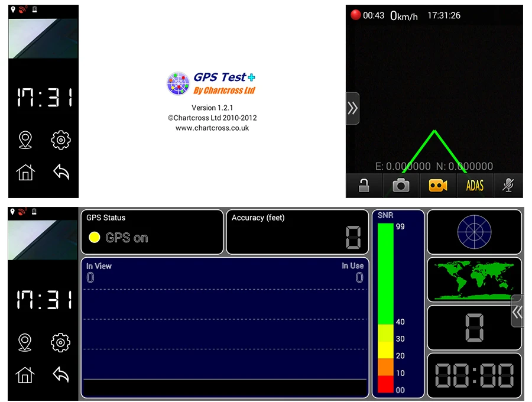Go home via bottom-left sidebar house icon
Viewport: 532px width, 402px height.
[x=25, y=375]
